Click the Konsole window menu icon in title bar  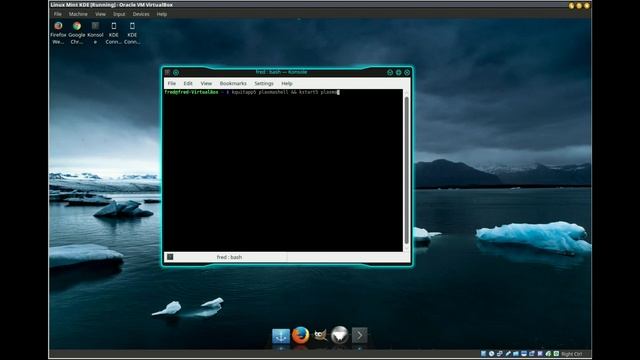167,72
